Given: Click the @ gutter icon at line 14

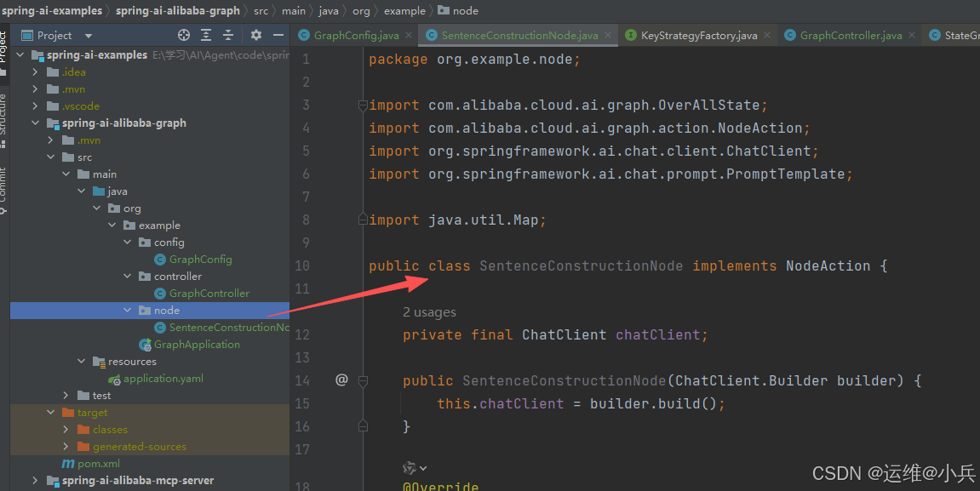Looking at the screenshot, I should tap(341, 380).
